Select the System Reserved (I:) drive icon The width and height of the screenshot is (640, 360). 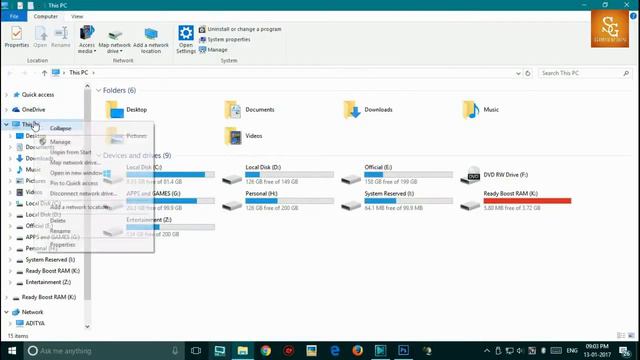(x=351, y=205)
